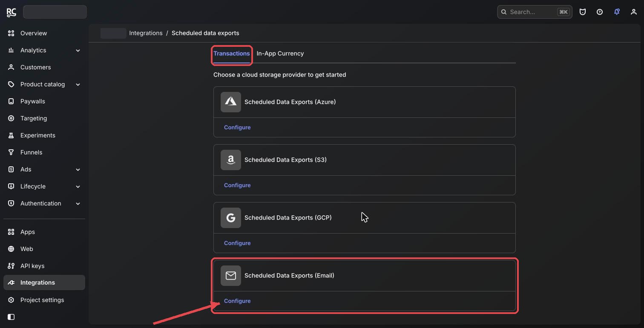This screenshot has width=644, height=328.
Task: Open the shield icon in the top bar
Action: [x=583, y=12]
